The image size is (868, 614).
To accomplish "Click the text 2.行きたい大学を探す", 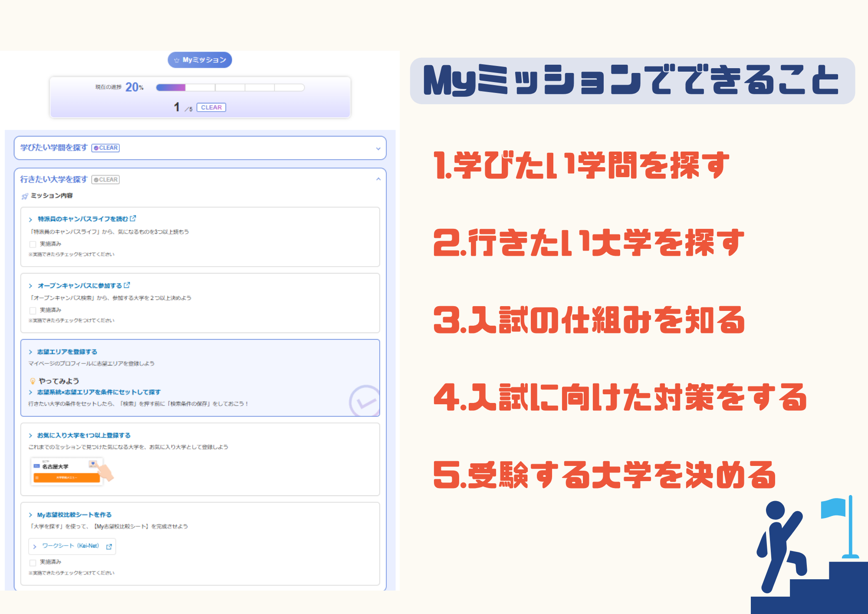I will pyautogui.click(x=589, y=242).
